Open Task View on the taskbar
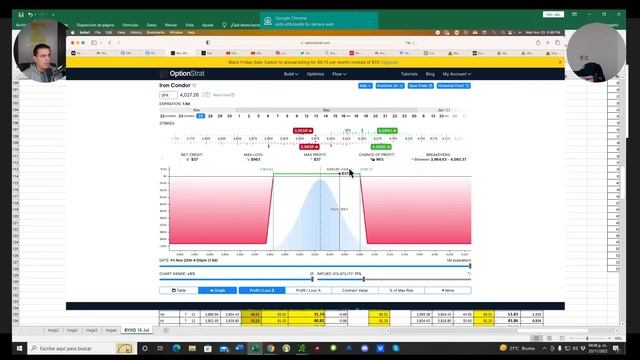This screenshot has width=640, height=360. tap(160, 348)
